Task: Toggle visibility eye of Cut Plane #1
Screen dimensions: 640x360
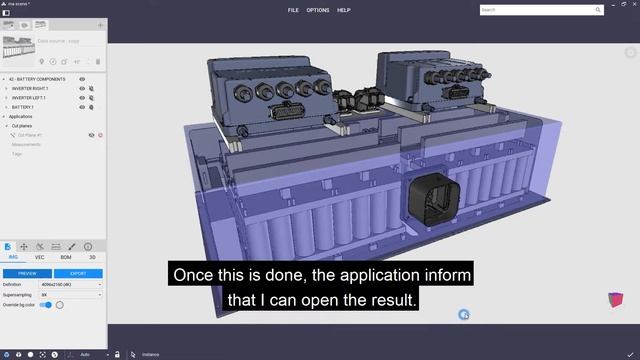Action: 91,135
